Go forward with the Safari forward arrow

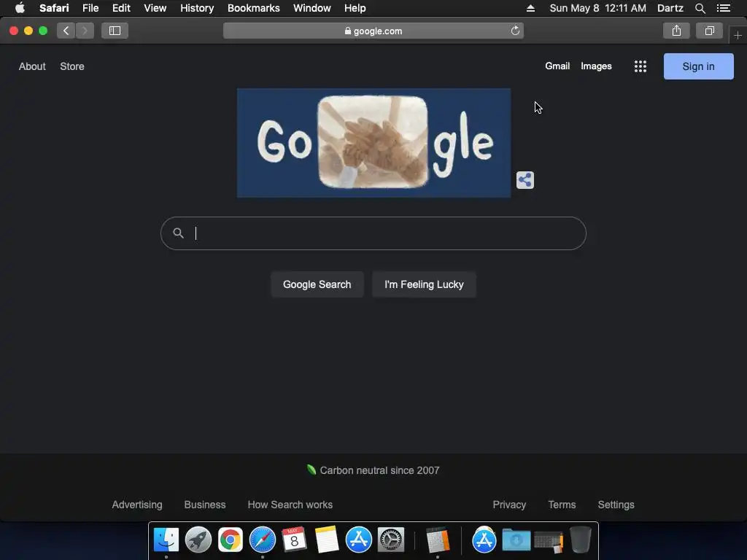(x=85, y=31)
